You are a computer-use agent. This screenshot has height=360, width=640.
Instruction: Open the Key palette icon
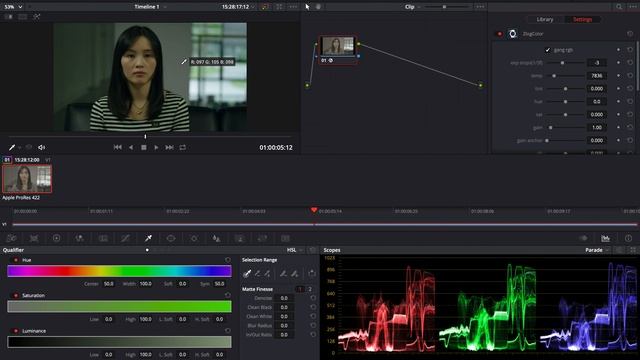coord(240,238)
